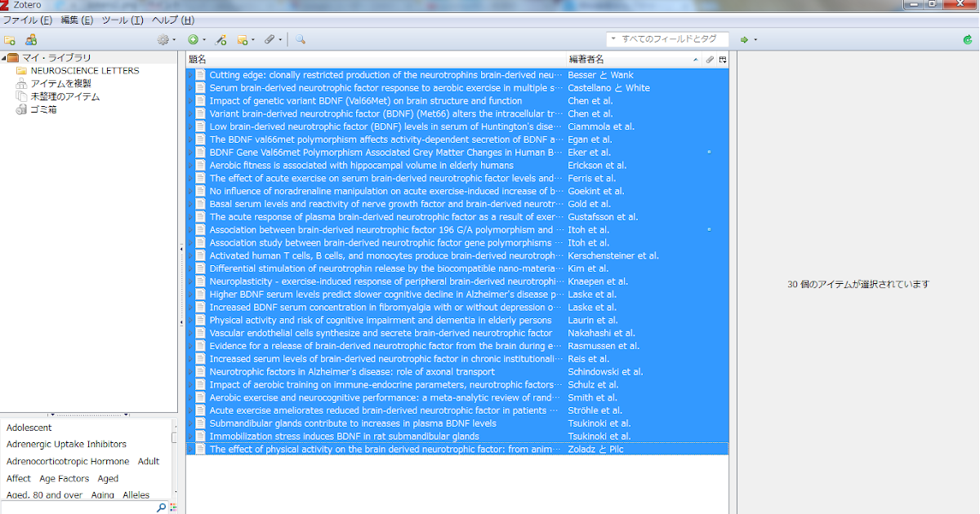Image resolution: width=980 pixels, height=514 pixels.
Task: Select 'Vascular endothelial cells synthesize' item
Action: (381, 333)
